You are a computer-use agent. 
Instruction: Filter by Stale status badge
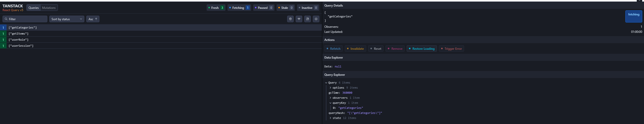tap(286, 8)
